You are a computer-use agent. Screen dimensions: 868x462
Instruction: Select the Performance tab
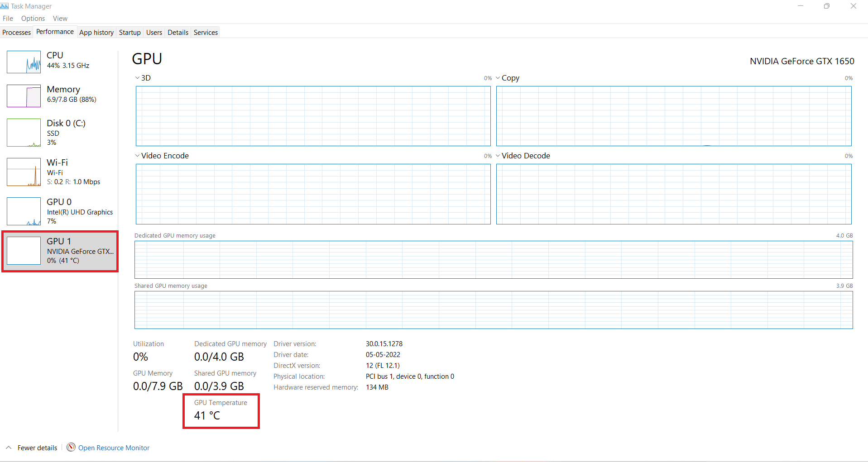click(x=55, y=32)
